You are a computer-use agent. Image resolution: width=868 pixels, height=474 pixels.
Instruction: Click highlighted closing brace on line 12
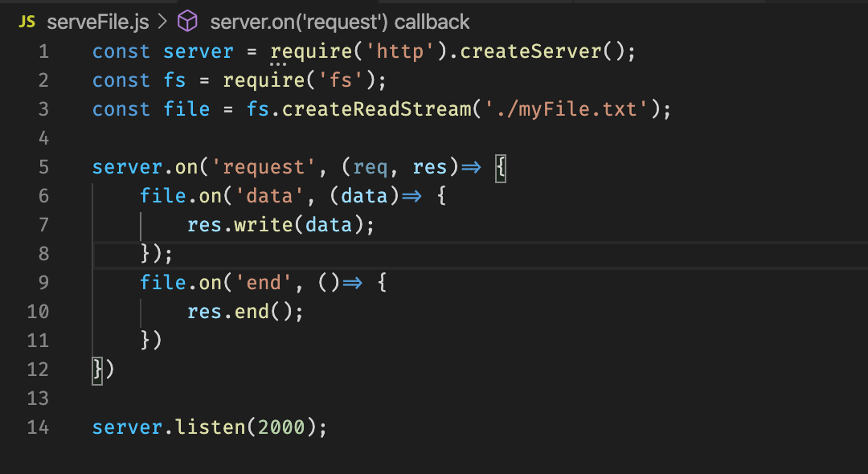tap(97, 370)
